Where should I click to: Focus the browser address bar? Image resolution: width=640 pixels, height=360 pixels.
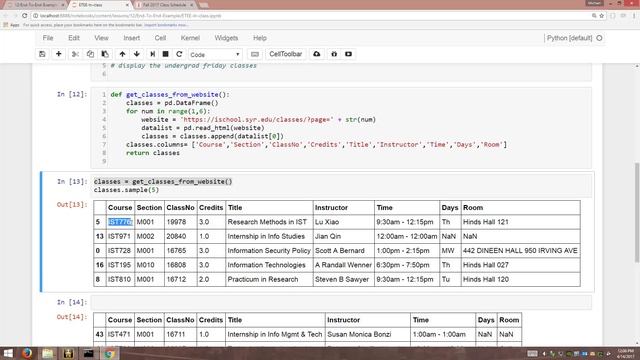(310, 16)
